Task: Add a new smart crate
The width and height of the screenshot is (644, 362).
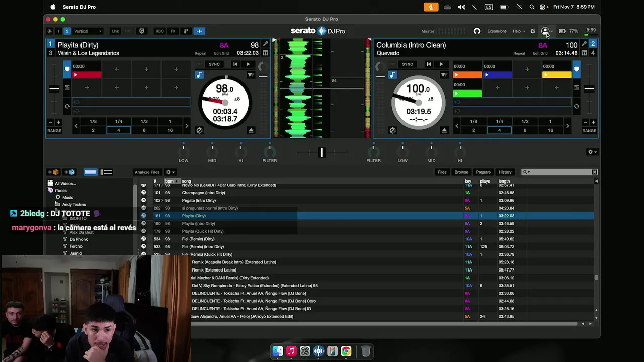Action: click(x=69, y=172)
